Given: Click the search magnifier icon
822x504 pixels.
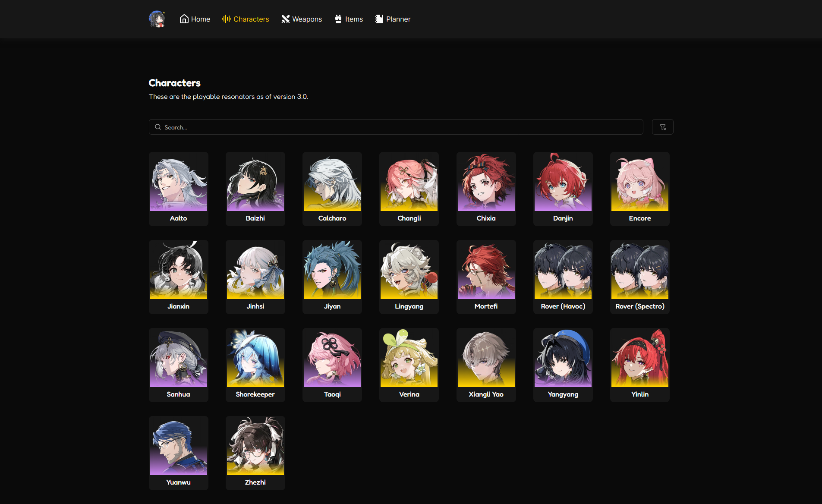Looking at the screenshot, I should coord(158,127).
